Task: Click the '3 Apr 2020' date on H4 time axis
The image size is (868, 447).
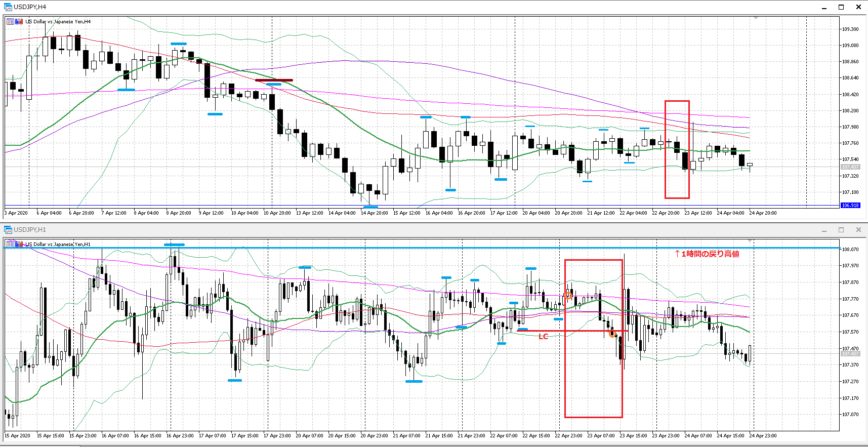Action: [16, 213]
